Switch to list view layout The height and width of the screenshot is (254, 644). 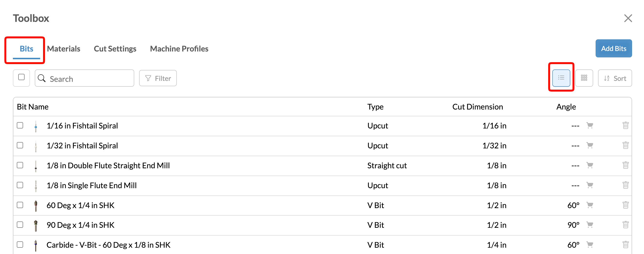561,78
